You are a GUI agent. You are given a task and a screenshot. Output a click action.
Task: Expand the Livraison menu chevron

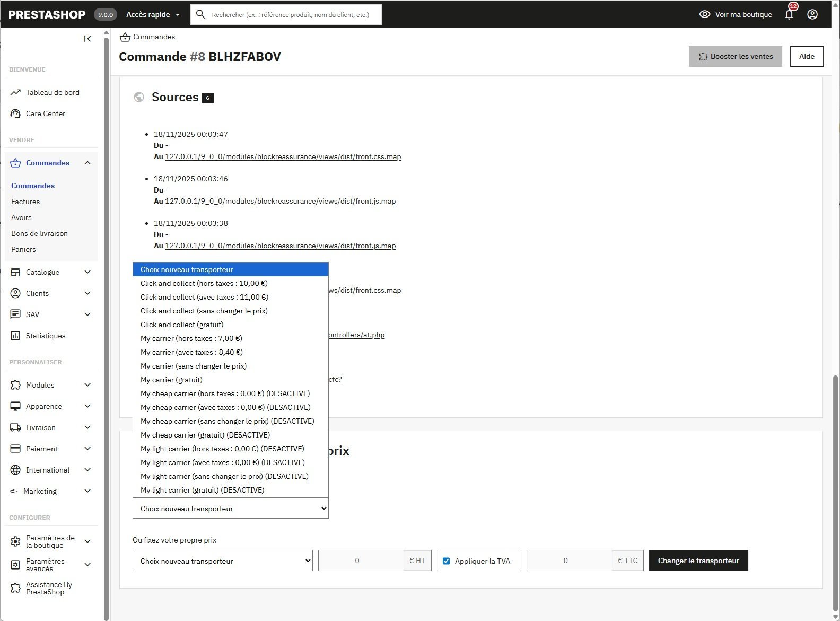tap(87, 427)
